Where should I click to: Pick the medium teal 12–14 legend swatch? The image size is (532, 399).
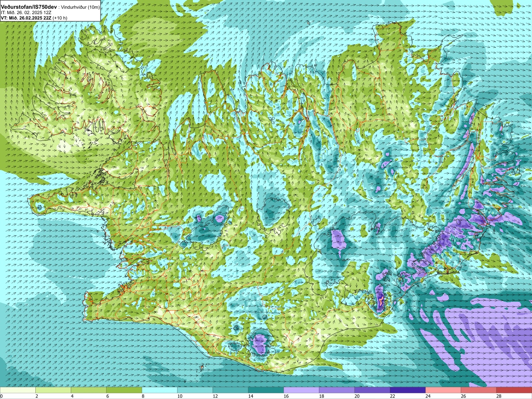230,390
